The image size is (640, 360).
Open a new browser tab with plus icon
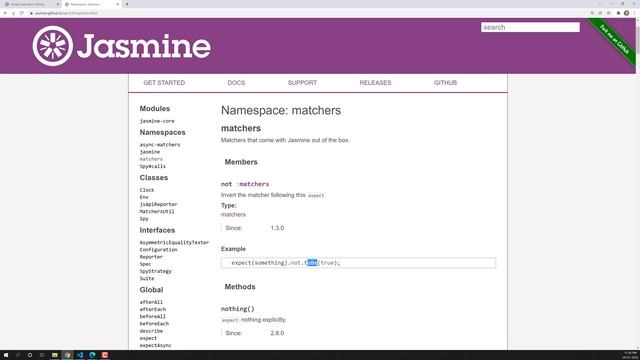coord(127,4)
